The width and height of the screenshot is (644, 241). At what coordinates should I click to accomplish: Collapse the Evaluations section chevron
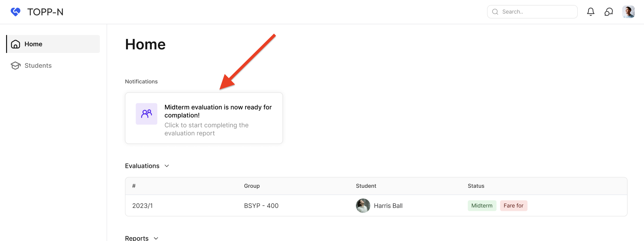(x=167, y=166)
